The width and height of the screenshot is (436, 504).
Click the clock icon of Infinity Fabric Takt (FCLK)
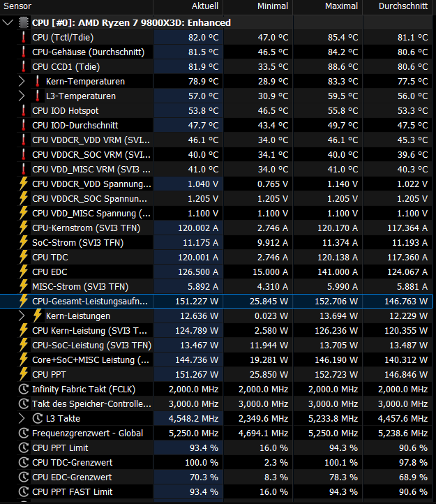[24, 390]
